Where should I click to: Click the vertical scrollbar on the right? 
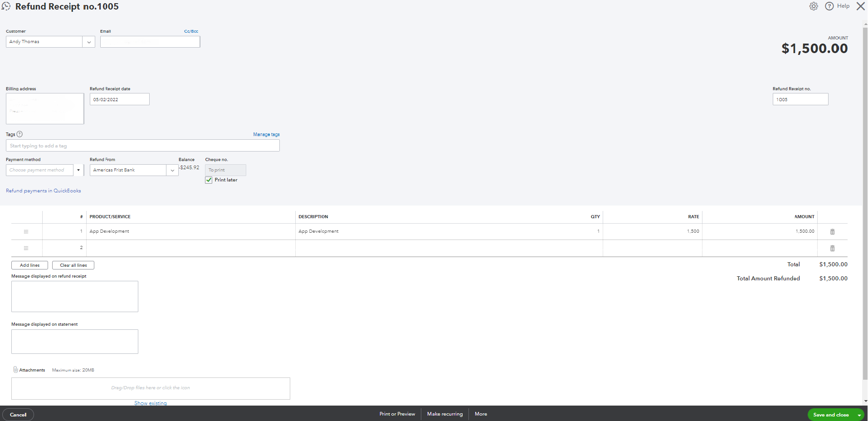[865, 204]
